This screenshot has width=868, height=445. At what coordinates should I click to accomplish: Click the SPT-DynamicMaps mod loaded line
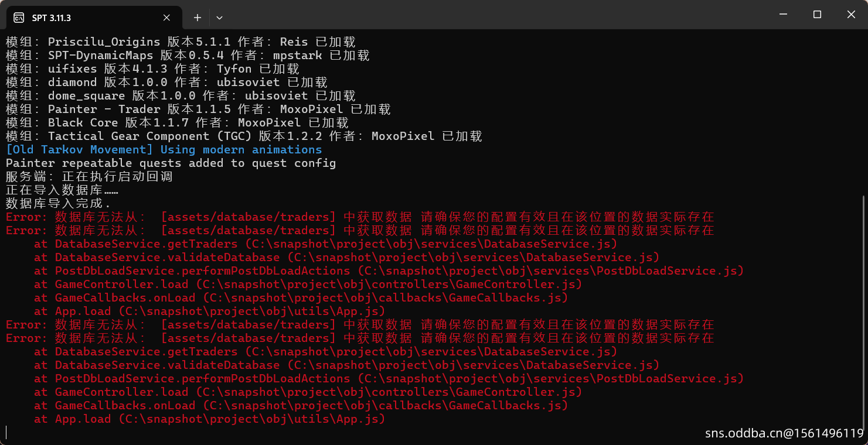188,55
